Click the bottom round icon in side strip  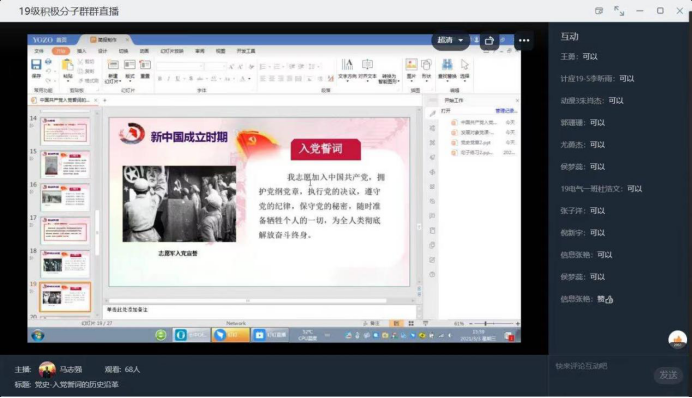pyautogui.click(x=432, y=274)
